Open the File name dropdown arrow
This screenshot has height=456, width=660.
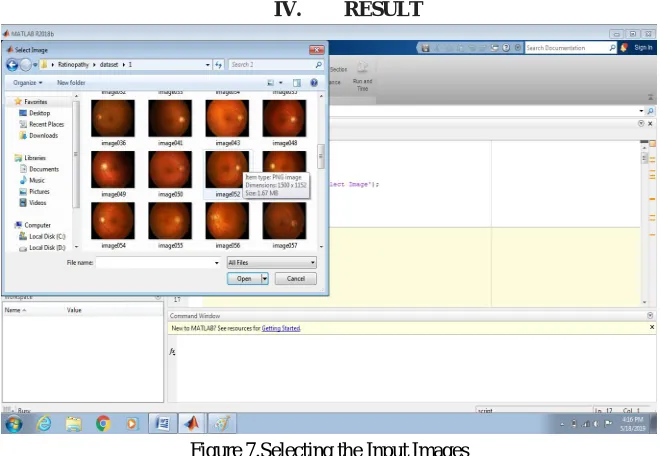coord(217,263)
